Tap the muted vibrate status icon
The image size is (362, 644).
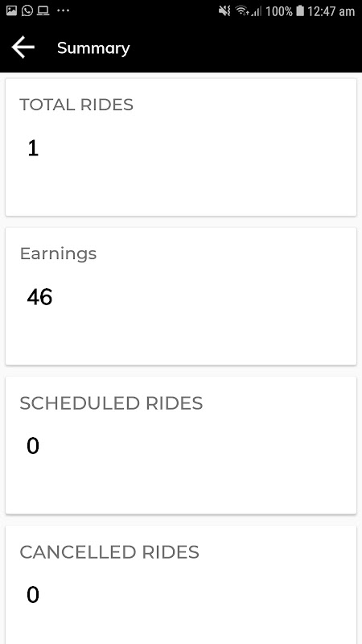pyautogui.click(x=224, y=11)
